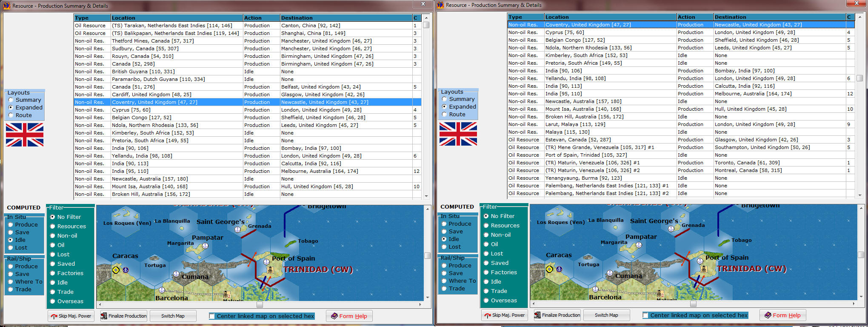Select Rail/Ship Where To in left window
868x327 pixels.
[11, 282]
